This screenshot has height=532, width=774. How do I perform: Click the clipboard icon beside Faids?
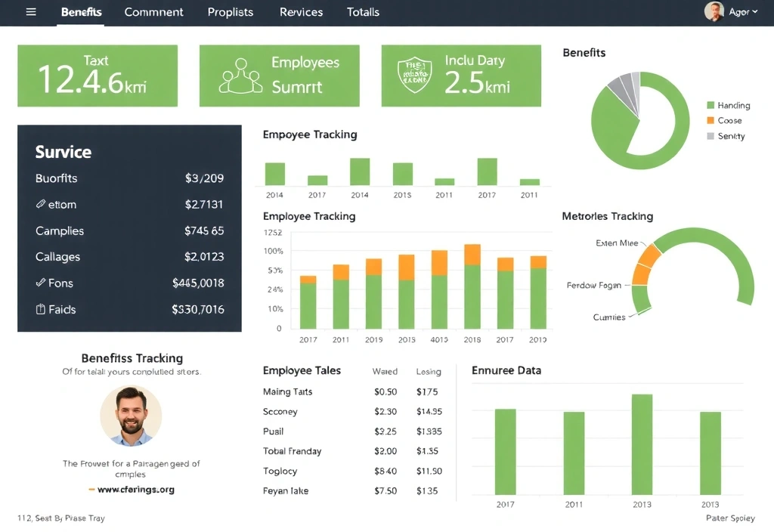[x=42, y=309]
